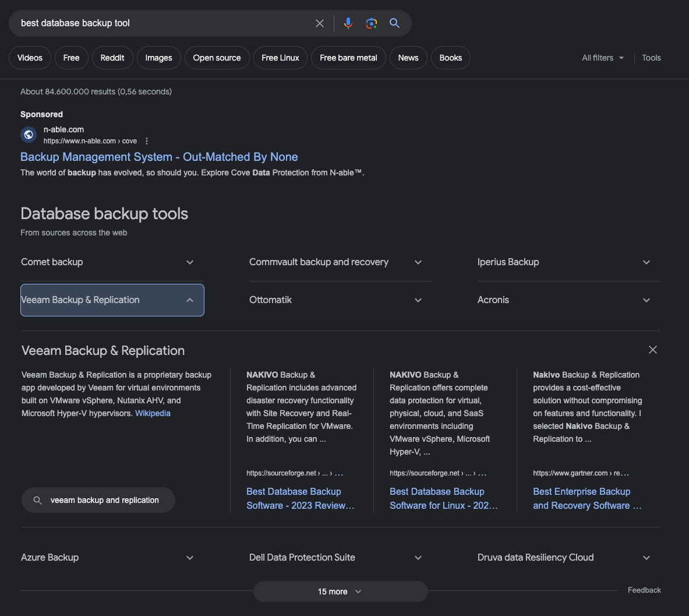Select the Free filter chip
The image size is (689, 616).
click(71, 58)
